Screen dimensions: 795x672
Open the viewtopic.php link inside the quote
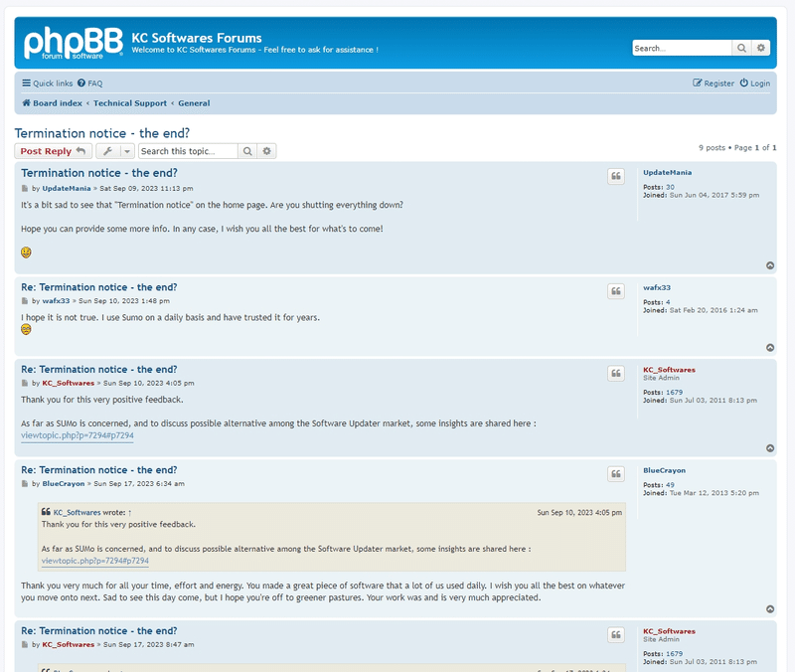(94, 561)
